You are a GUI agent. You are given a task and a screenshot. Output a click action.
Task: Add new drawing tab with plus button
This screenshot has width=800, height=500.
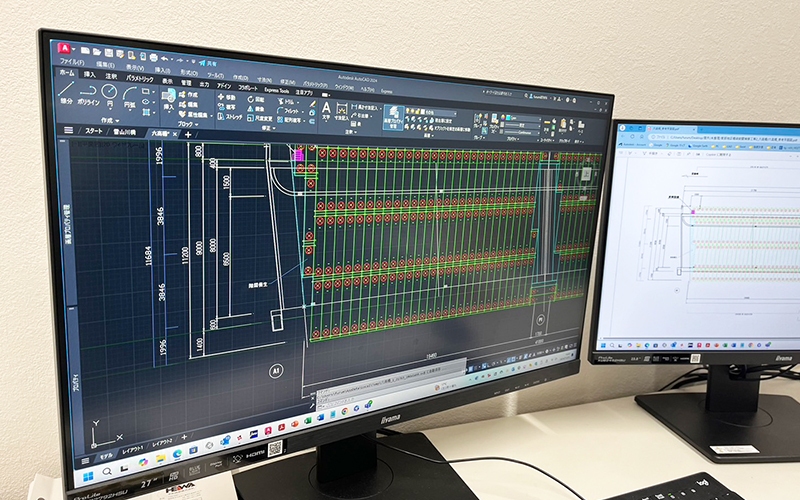coord(187,134)
